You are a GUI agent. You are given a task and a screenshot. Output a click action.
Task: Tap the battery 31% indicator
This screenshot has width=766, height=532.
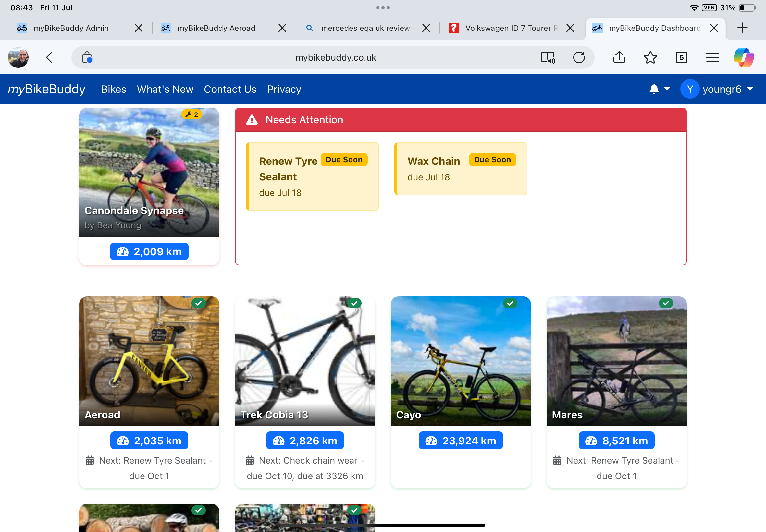[738, 7]
